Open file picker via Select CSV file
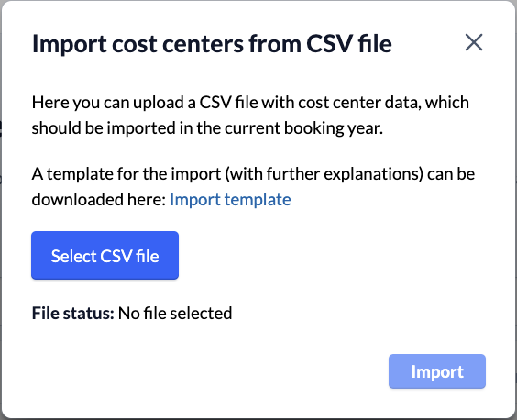The image size is (517, 420). pyautogui.click(x=104, y=255)
